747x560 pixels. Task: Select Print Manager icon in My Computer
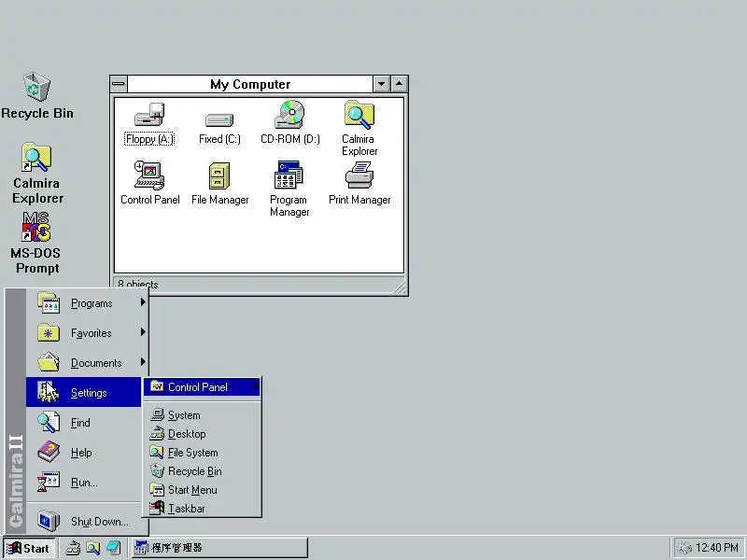359,183
